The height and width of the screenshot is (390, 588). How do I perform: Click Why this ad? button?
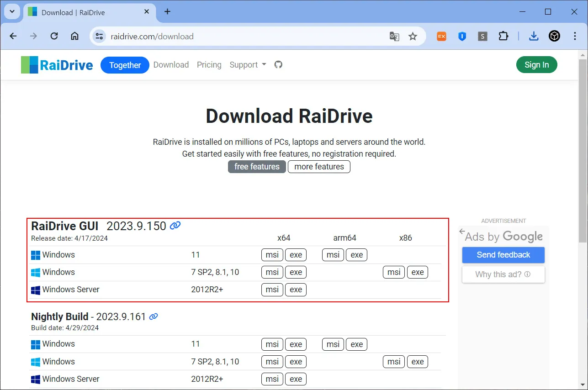503,274
